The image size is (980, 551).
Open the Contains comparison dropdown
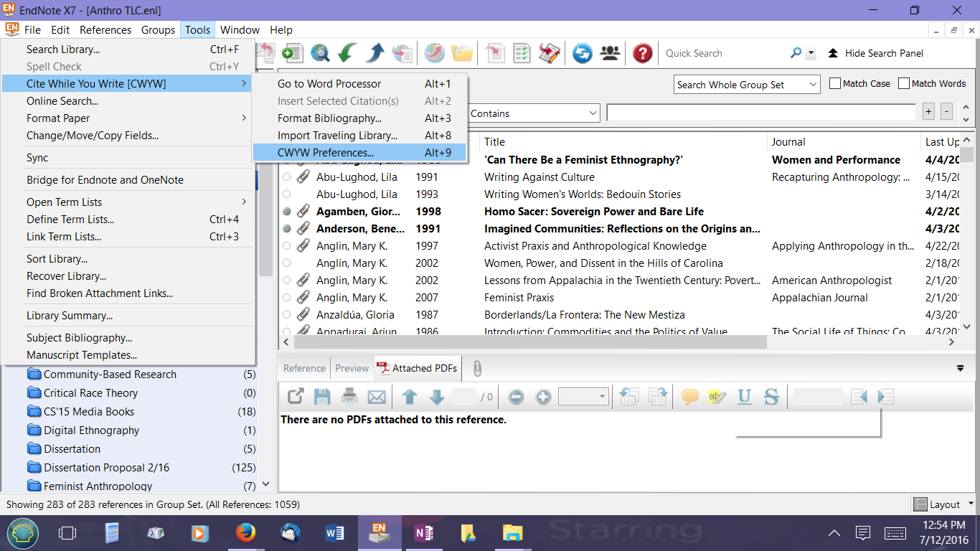coord(534,113)
